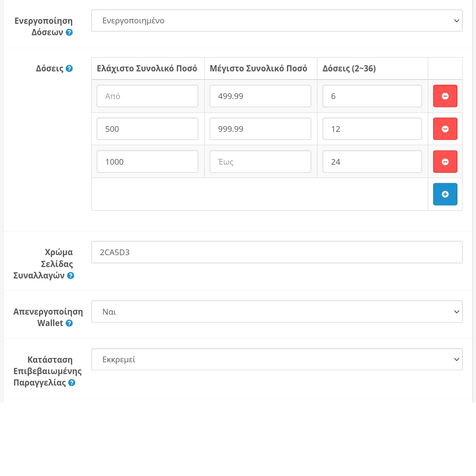Focus the transaction page color field 2CA5D3

pos(277,252)
